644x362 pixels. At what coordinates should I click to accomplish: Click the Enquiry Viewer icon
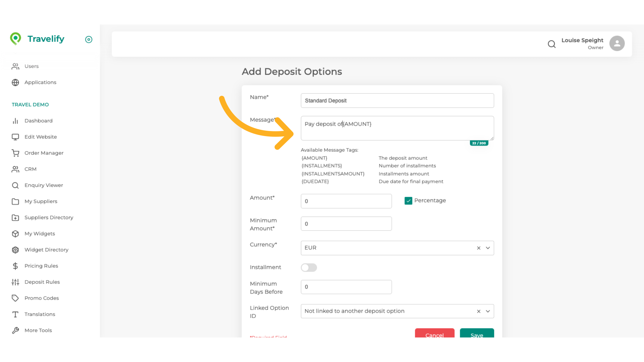point(15,185)
